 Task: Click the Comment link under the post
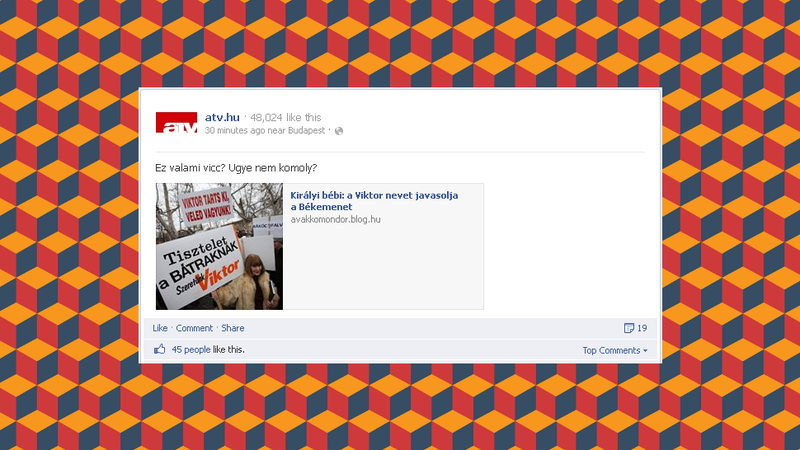[x=194, y=328]
